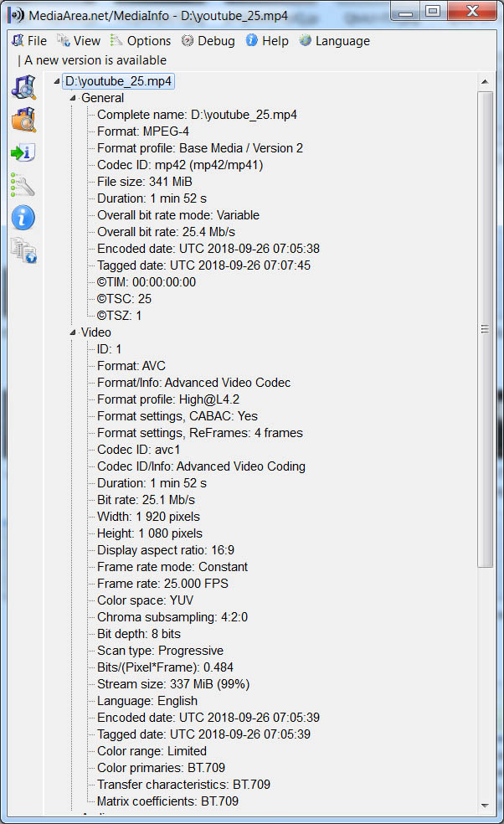
Task: Select 'Tagged date: UTC 2018-09-26 07:07:45' row
Action: pyautogui.click(x=203, y=266)
